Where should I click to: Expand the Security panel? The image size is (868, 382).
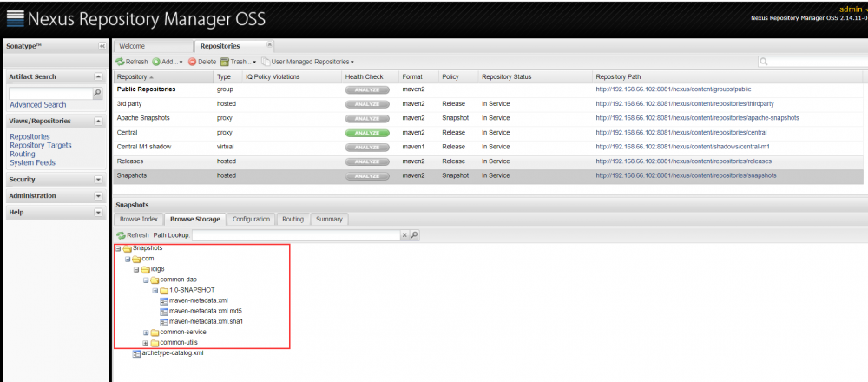click(x=98, y=180)
